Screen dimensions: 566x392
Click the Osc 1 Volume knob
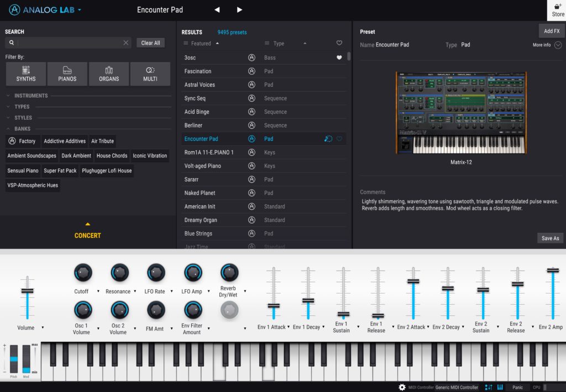coord(83,310)
